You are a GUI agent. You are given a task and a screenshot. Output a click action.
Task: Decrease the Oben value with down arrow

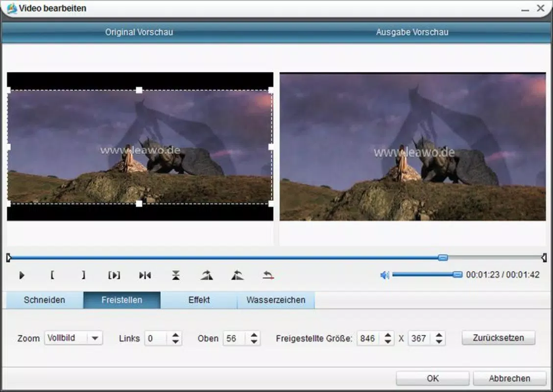click(x=254, y=342)
